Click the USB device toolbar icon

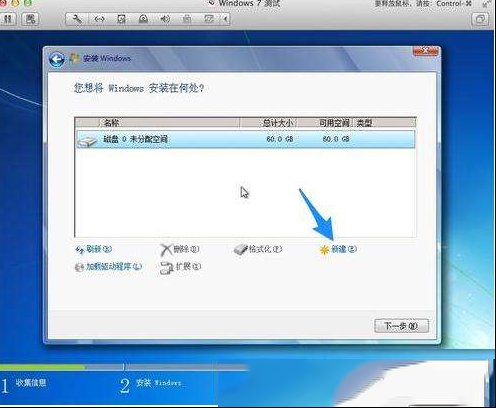coord(187,19)
